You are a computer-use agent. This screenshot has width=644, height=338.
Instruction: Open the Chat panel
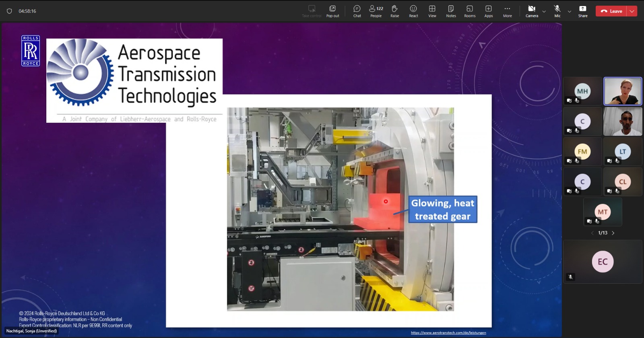357,11
